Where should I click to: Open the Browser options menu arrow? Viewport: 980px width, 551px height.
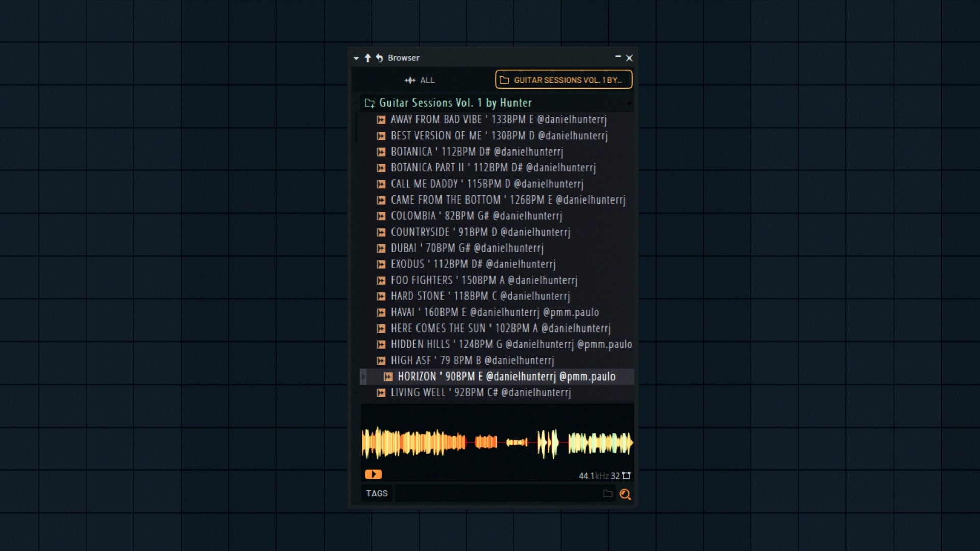pyautogui.click(x=356, y=58)
